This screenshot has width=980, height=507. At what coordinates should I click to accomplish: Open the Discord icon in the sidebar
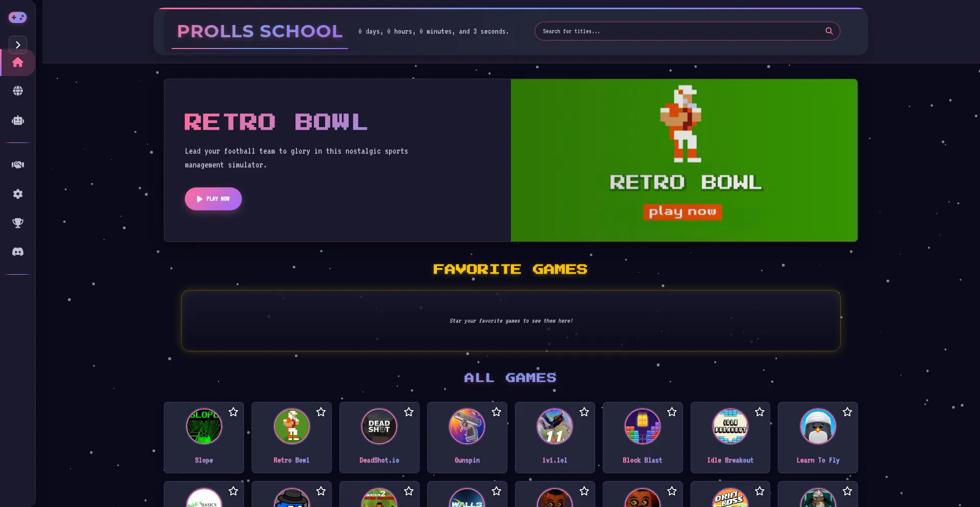point(18,252)
